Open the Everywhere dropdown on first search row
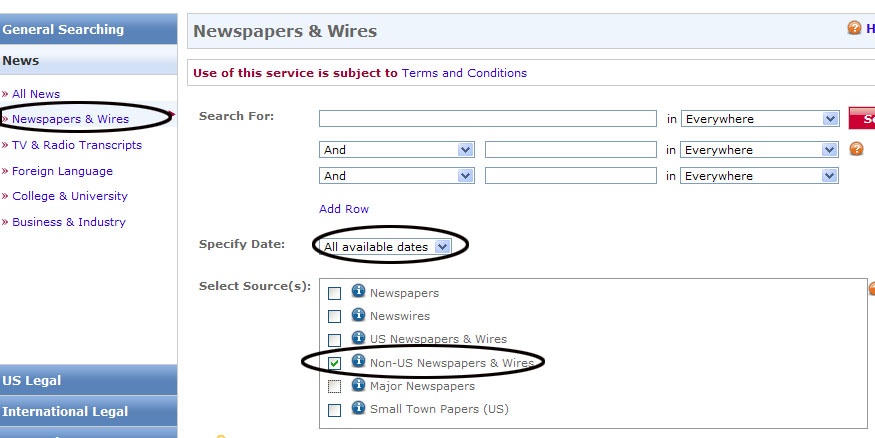The width and height of the screenshot is (875, 438). [x=760, y=119]
